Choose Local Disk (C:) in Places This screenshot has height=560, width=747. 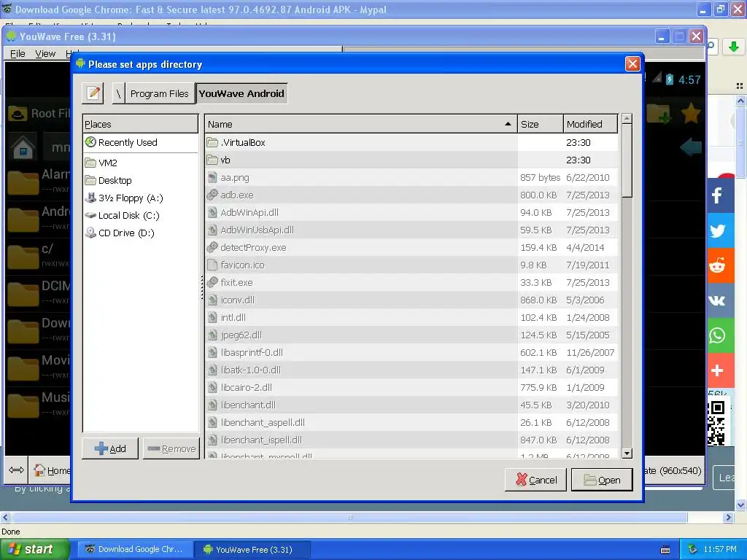(x=140, y=216)
